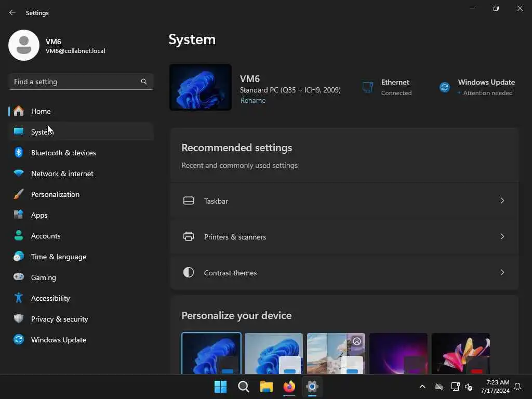Click the Privacy & security shield icon
532x399 pixels.
point(19,318)
